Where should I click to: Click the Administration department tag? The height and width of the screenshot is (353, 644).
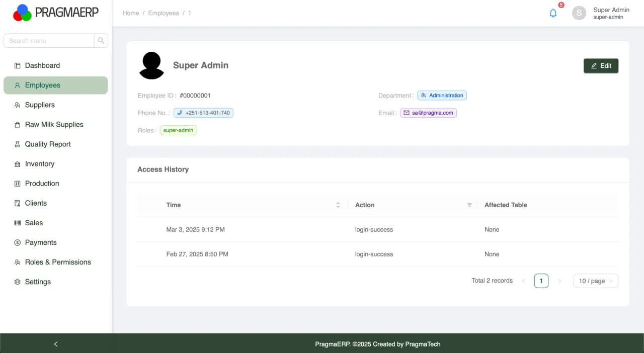tap(442, 95)
